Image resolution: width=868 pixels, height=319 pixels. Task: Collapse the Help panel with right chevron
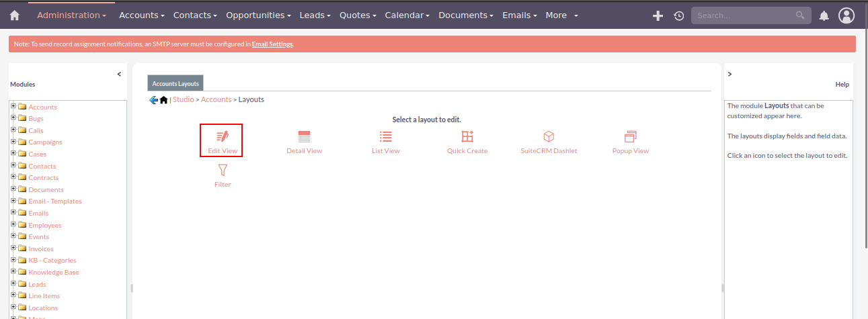click(x=730, y=74)
